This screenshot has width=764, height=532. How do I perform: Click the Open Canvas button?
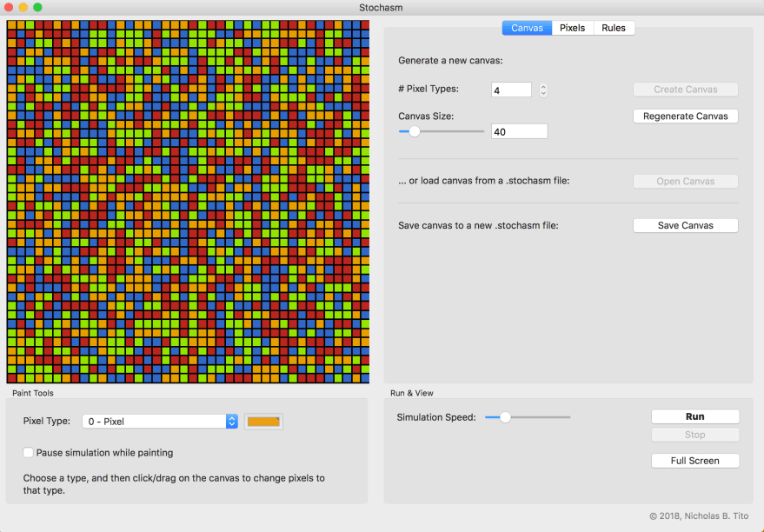pyautogui.click(x=685, y=182)
